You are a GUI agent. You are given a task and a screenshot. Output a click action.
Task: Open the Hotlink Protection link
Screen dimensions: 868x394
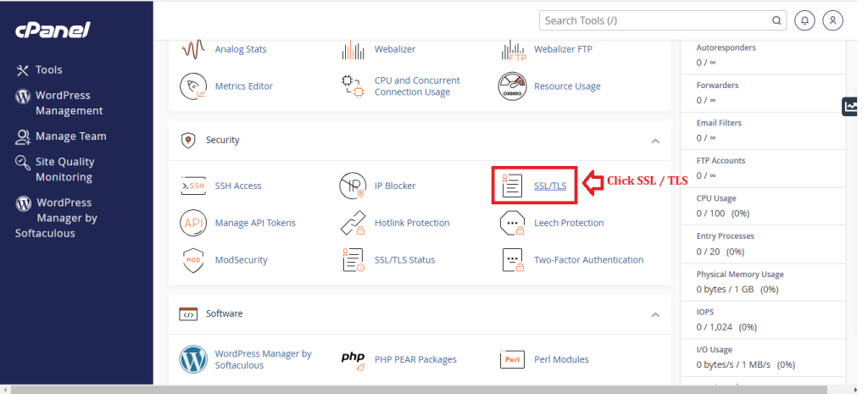[412, 223]
